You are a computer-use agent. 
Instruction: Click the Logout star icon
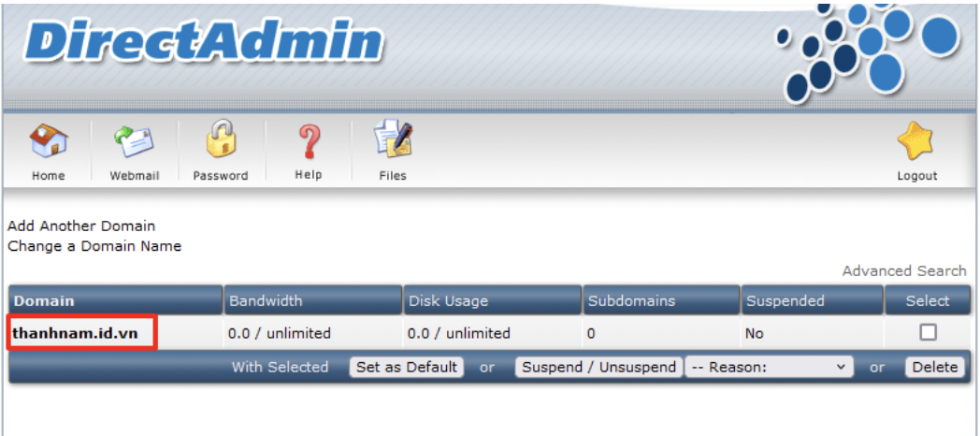click(x=916, y=139)
